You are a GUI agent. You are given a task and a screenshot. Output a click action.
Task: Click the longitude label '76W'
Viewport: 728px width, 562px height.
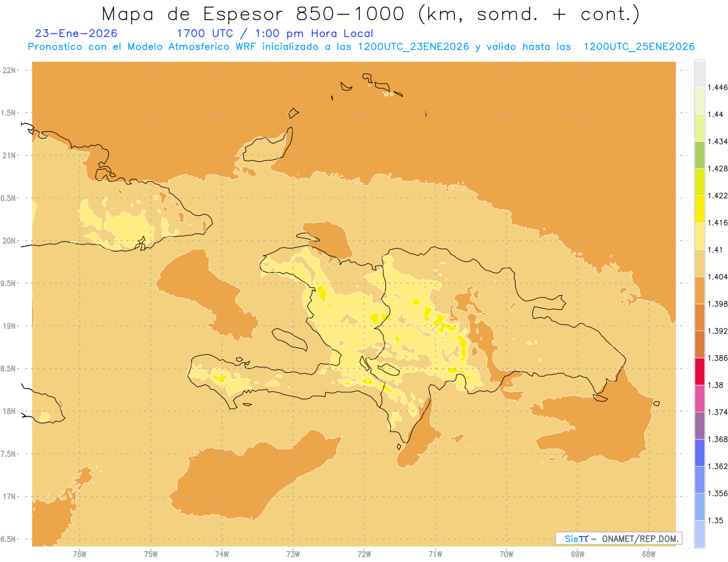[79, 554]
